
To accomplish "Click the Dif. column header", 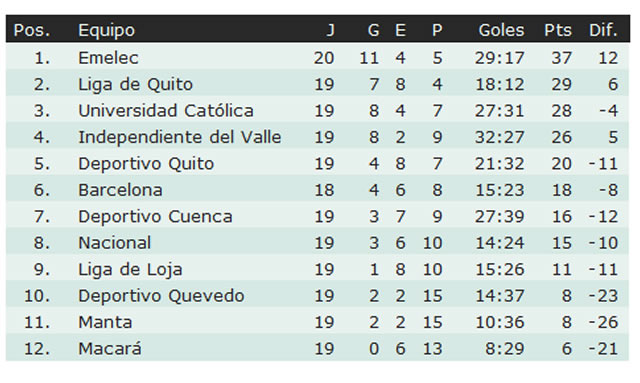I will (603, 30).
